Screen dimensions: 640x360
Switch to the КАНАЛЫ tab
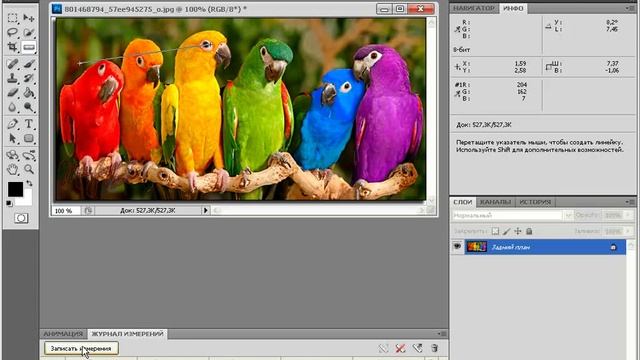[495, 202]
